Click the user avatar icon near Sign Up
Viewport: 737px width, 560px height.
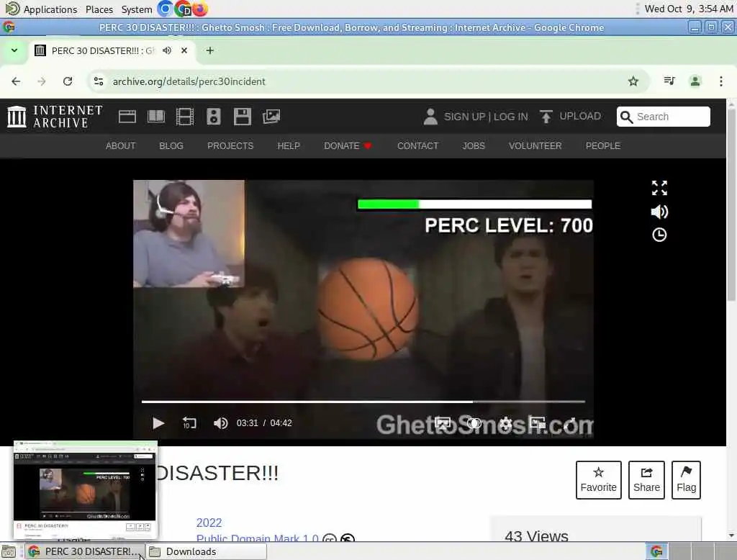click(430, 117)
